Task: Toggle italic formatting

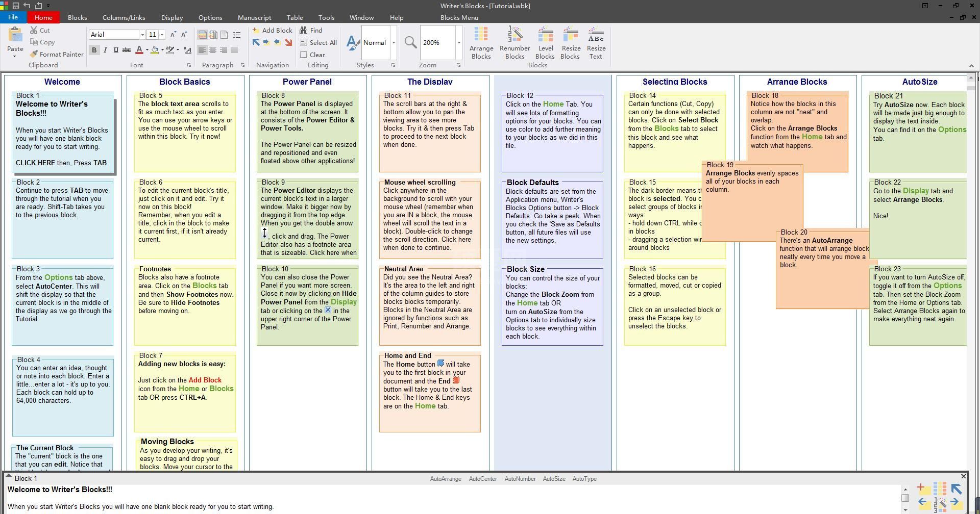Action: [x=105, y=50]
